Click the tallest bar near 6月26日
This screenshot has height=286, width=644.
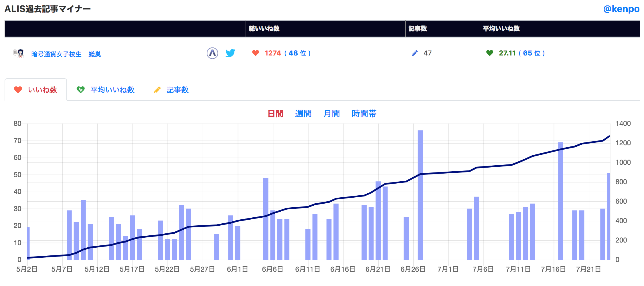420,194
